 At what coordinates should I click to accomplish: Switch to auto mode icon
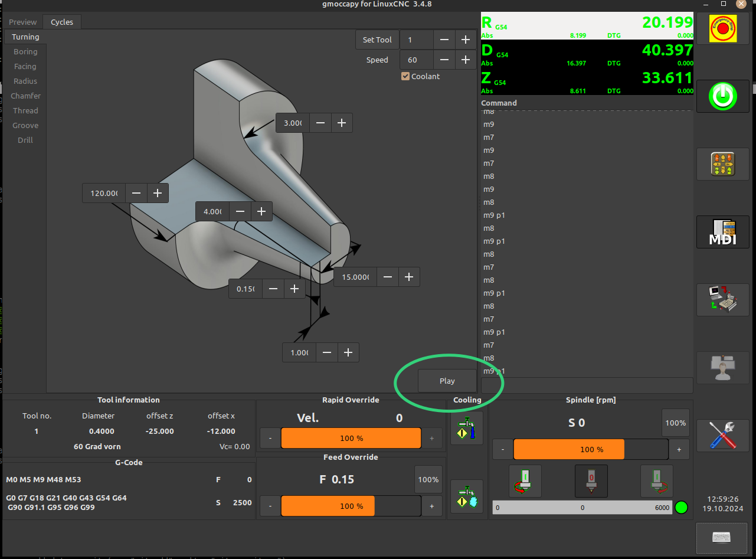pos(724,300)
